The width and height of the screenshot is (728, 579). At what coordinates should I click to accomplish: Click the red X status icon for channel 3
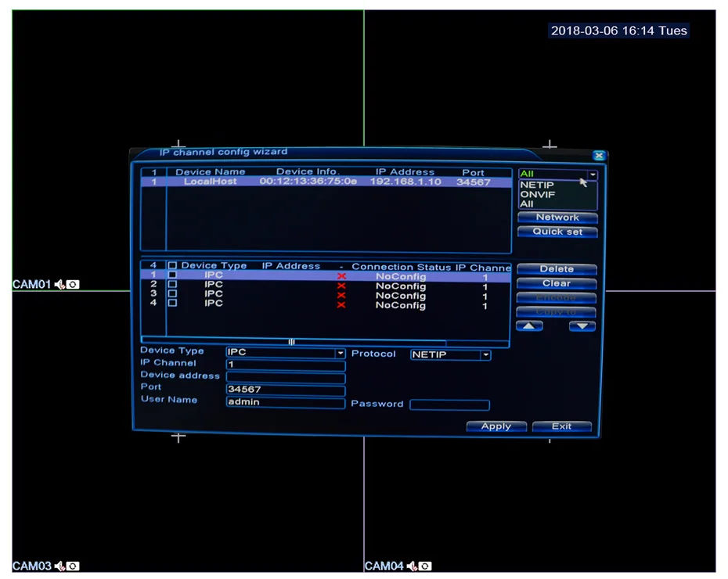click(x=341, y=296)
